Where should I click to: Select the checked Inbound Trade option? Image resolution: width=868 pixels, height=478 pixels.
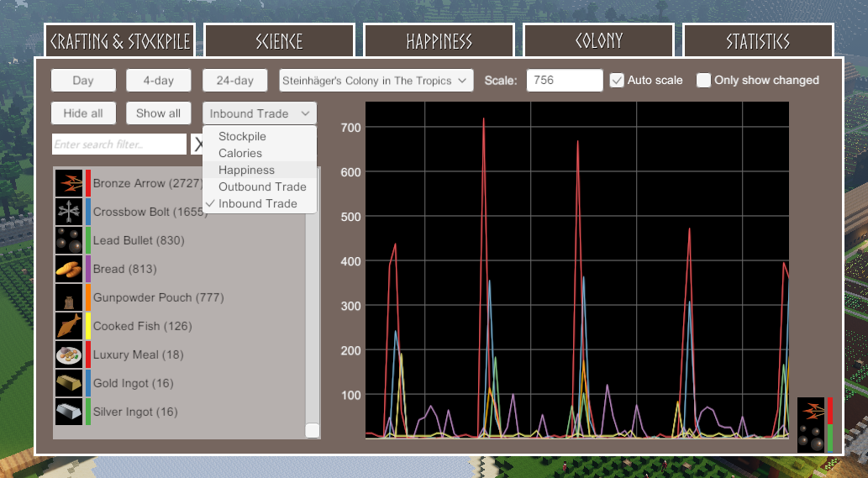pos(260,203)
